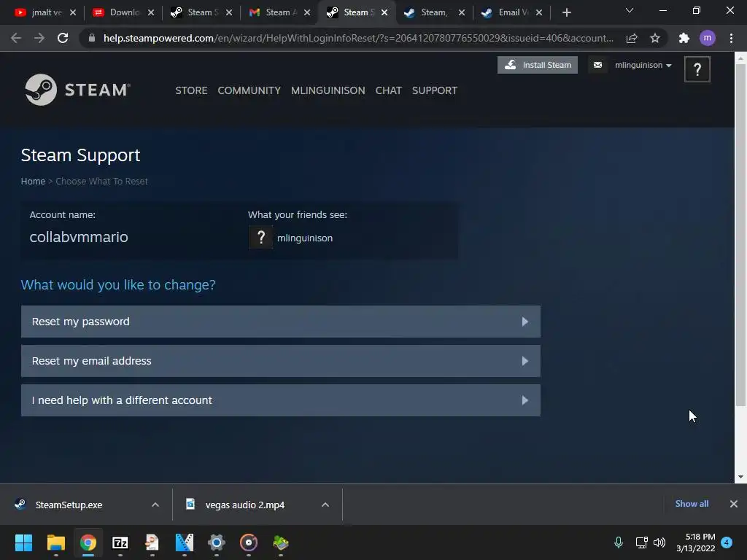Click the page vertical scrollbar
Image resolution: width=747 pixels, height=560 pixels.
click(x=740, y=236)
